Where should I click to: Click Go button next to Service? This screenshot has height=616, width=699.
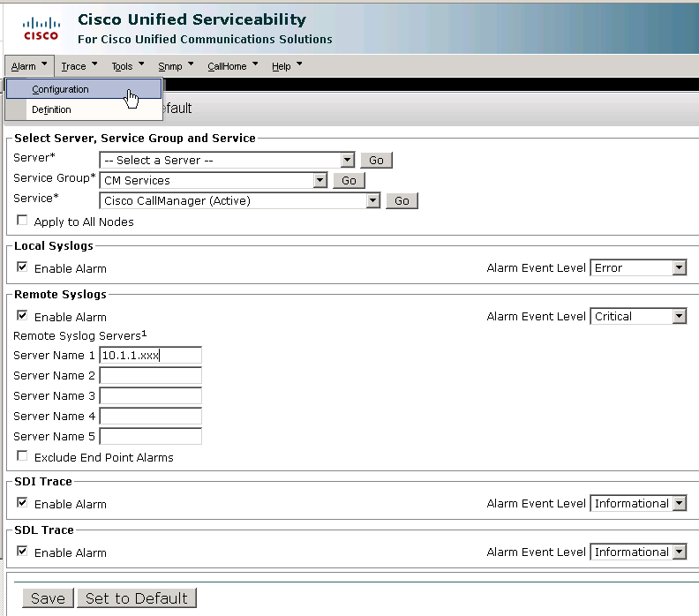(402, 200)
